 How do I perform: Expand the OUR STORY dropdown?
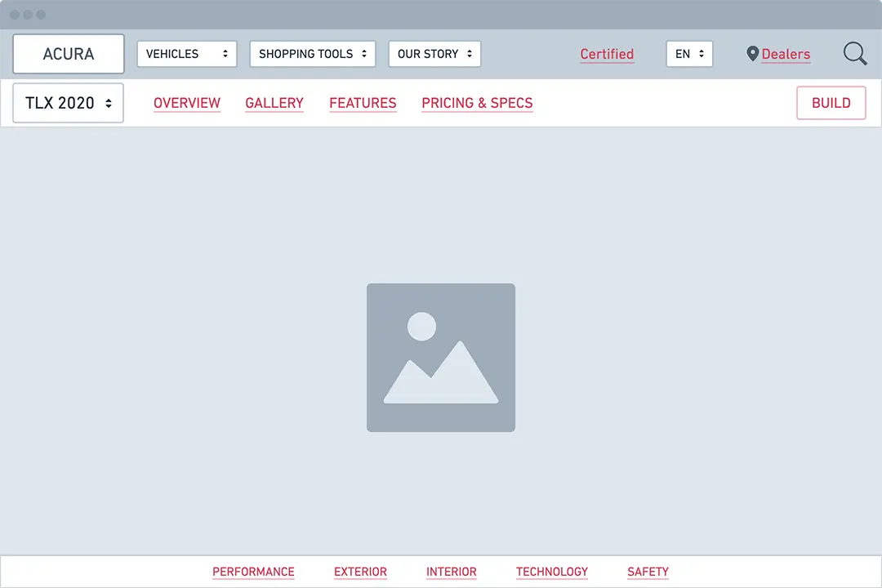click(434, 54)
